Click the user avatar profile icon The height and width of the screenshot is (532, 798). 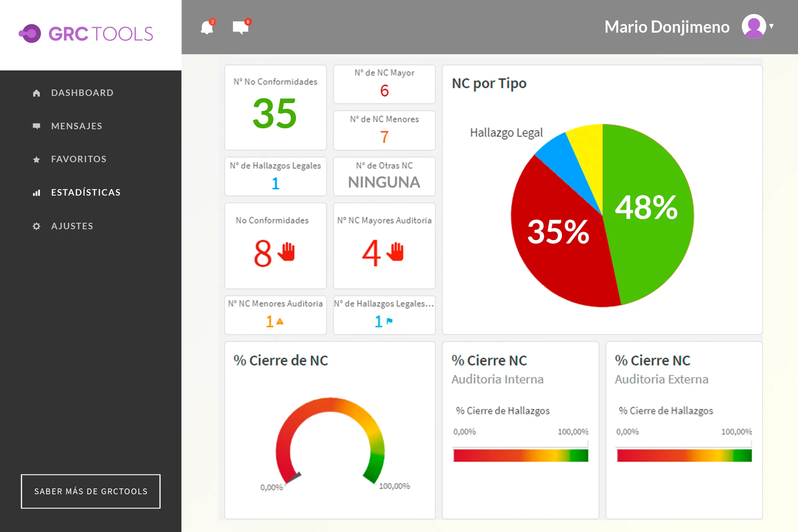[754, 27]
